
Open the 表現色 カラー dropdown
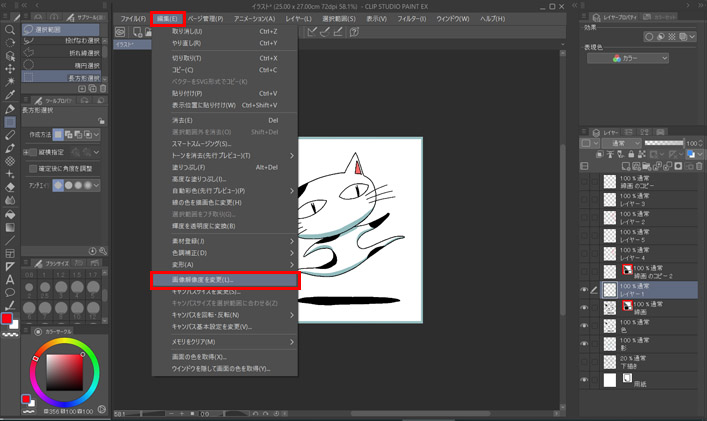click(640, 58)
